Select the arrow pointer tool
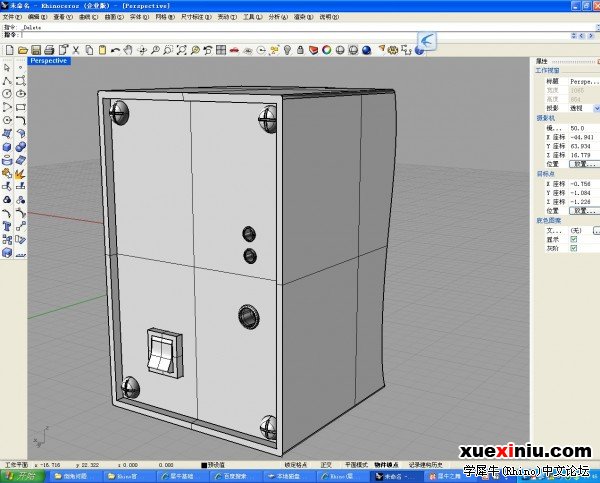Image resolution: width=600 pixels, height=483 pixels. [x=7, y=68]
